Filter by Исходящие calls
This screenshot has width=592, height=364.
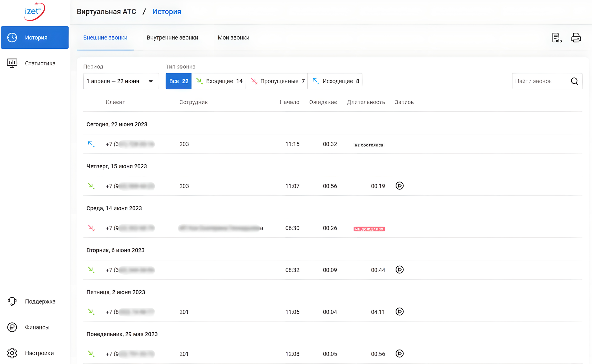click(335, 81)
